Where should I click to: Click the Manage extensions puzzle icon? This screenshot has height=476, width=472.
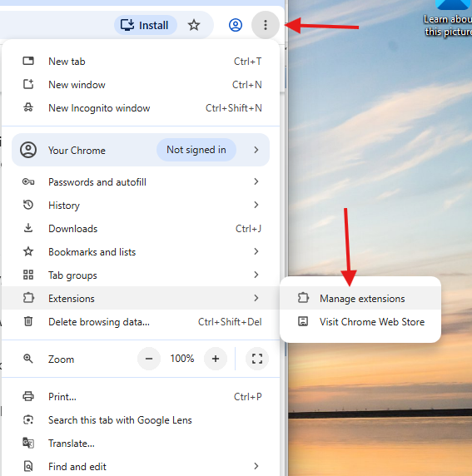coord(303,298)
